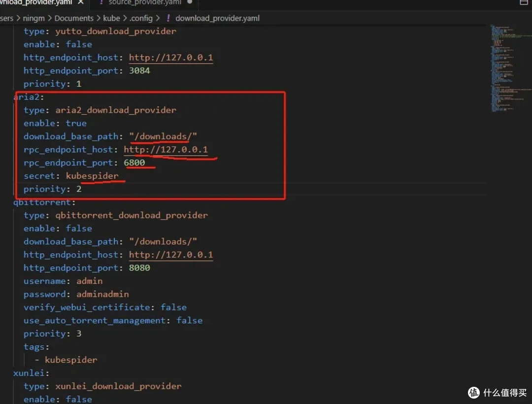Open the Documents breadcrumb folder

click(x=73, y=18)
